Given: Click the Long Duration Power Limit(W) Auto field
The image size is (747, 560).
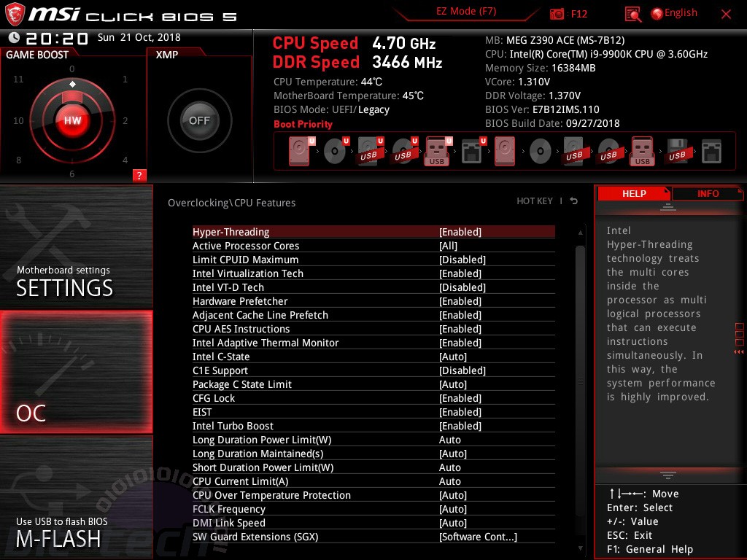Looking at the screenshot, I should tap(449, 440).
